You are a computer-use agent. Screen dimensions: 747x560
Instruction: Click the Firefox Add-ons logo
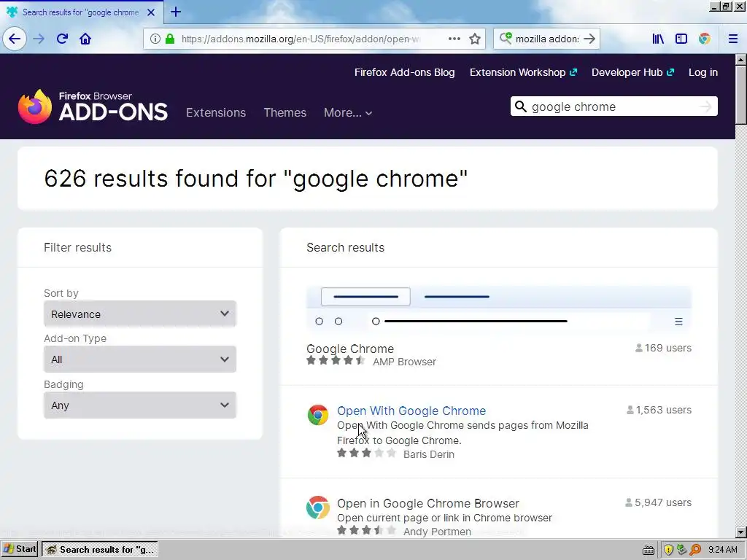(93, 106)
